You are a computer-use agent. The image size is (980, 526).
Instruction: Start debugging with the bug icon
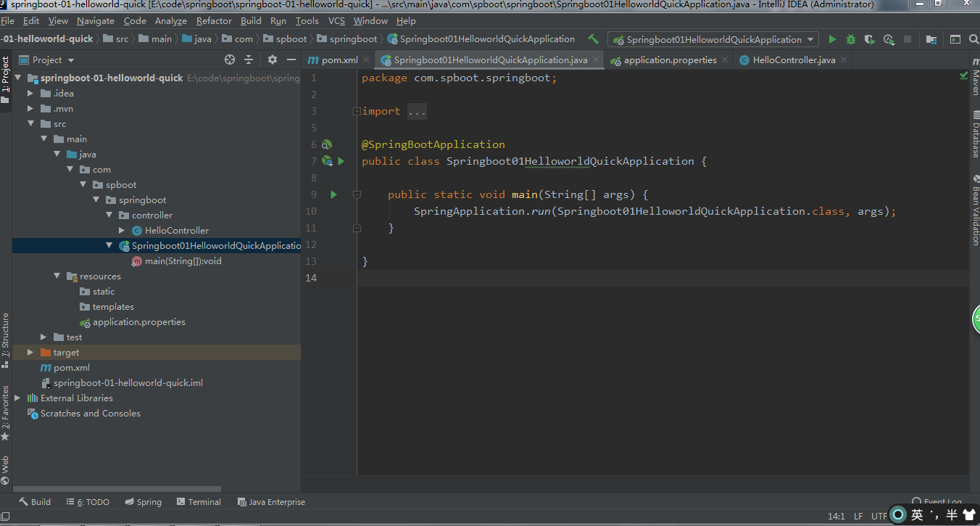pyautogui.click(x=851, y=39)
